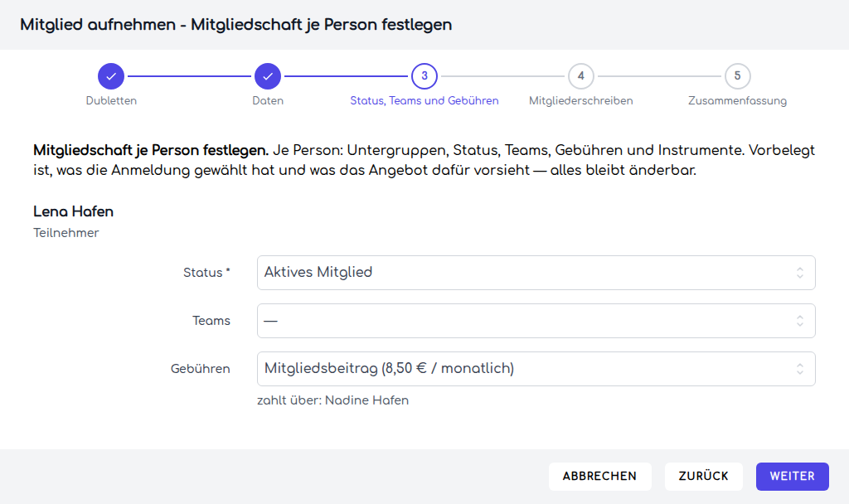Open the Status dropdown showing Aktives Mitglied
The width and height of the screenshot is (849, 504).
(536, 273)
